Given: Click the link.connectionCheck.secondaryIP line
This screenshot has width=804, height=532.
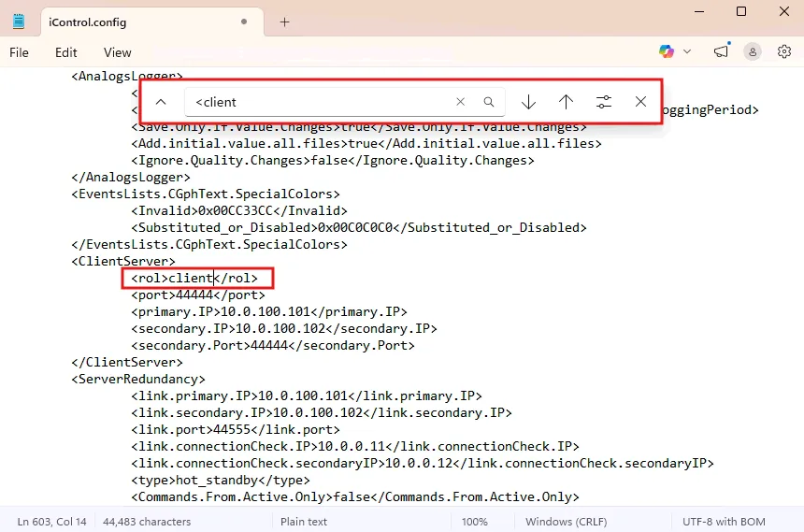Looking at the screenshot, I should (x=423, y=463).
